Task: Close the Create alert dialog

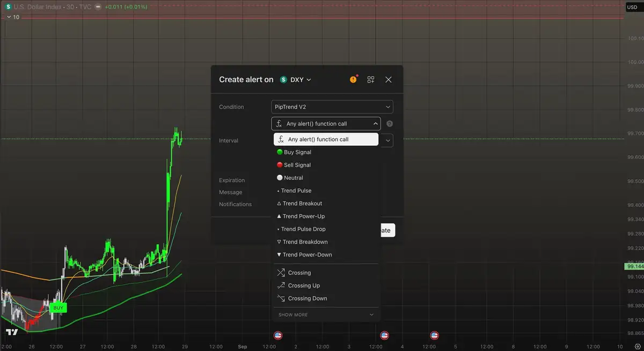Action: pos(389,79)
